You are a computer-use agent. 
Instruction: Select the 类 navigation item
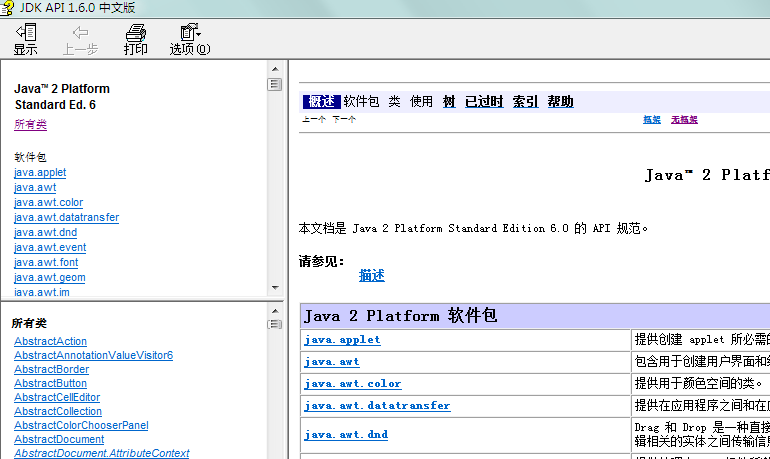tap(394, 102)
